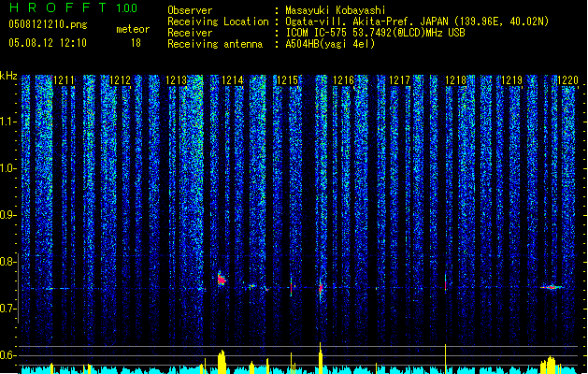
Task: Click the 1217 time marker
Action: pyautogui.click(x=400, y=80)
